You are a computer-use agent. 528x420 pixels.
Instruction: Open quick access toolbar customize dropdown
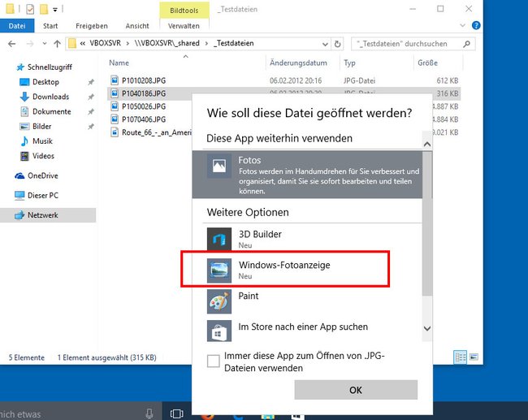tap(55, 10)
